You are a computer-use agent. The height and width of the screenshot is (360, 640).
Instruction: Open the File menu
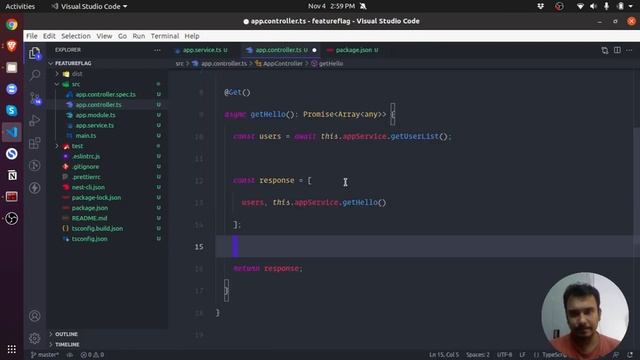click(32, 36)
